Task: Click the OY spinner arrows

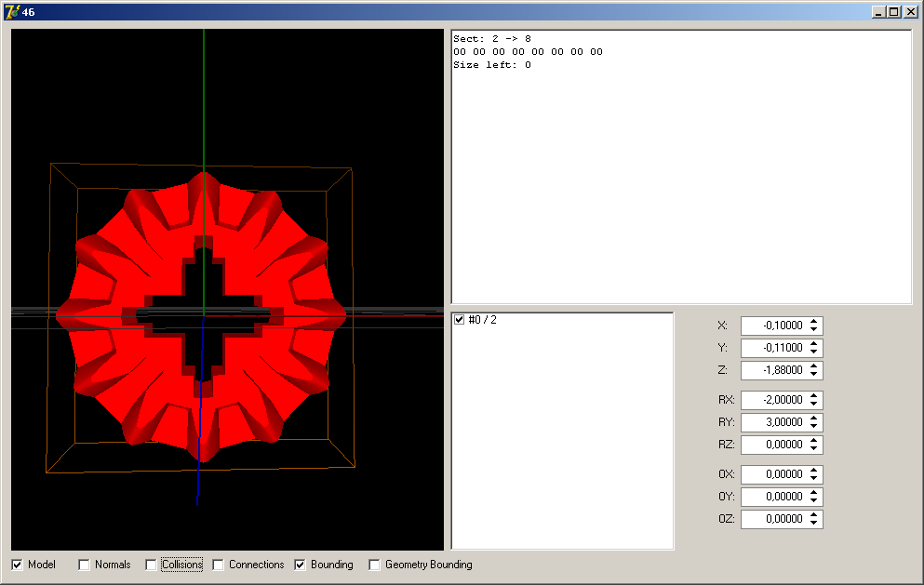Action: [x=814, y=497]
